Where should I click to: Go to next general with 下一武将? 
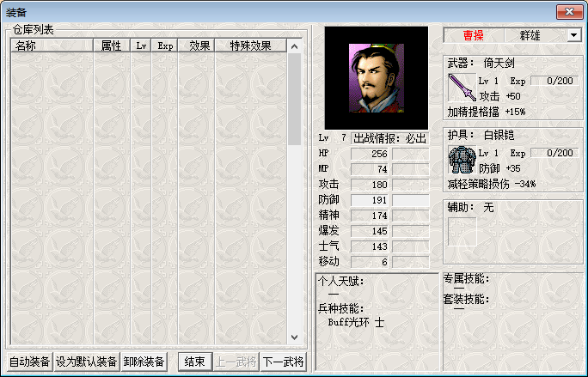(x=283, y=362)
